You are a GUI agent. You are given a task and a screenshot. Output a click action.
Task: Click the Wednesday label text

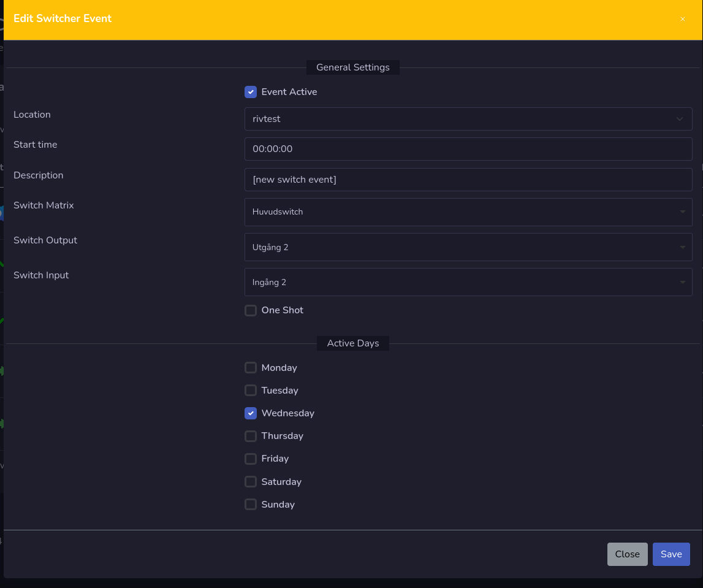point(288,413)
